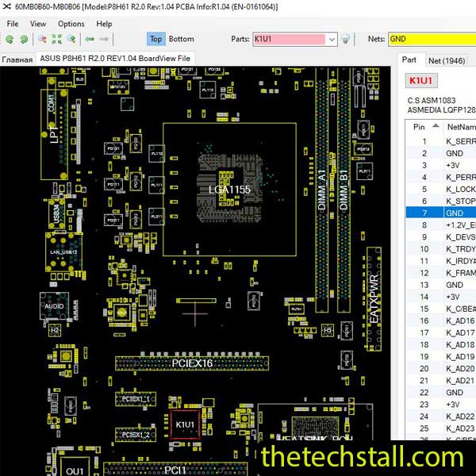Select pin 24 K_AD22 row
Image resolution: width=476 pixels, height=476 pixels.
click(x=441, y=416)
